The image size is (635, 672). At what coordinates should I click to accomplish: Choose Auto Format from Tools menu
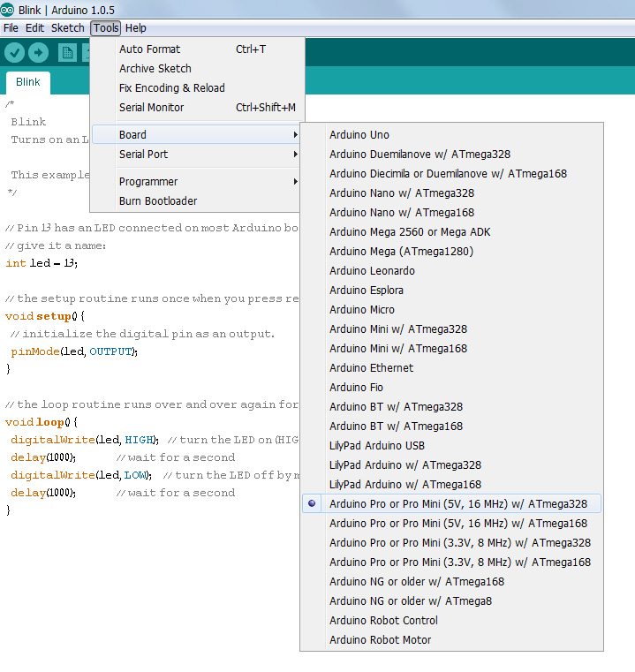[195, 49]
